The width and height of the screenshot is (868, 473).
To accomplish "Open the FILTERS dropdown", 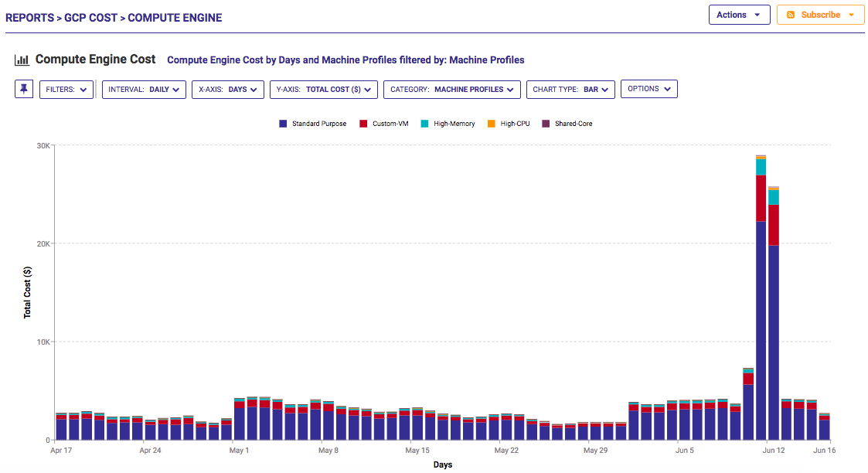I will (x=66, y=89).
